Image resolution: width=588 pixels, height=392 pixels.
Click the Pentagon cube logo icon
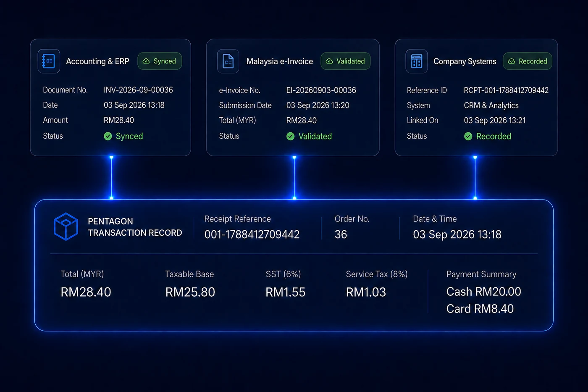tap(66, 226)
